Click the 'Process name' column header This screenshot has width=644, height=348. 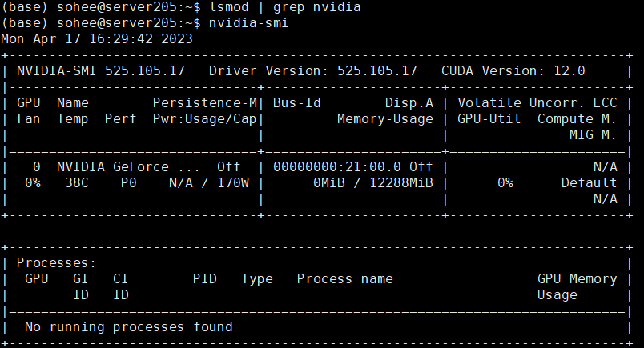(x=345, y=279)
